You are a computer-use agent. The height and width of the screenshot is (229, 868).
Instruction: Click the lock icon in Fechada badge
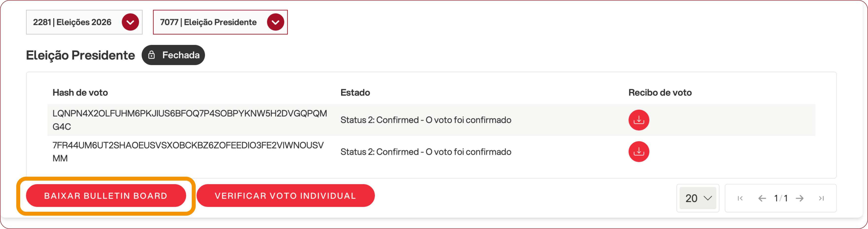point(152,55)
